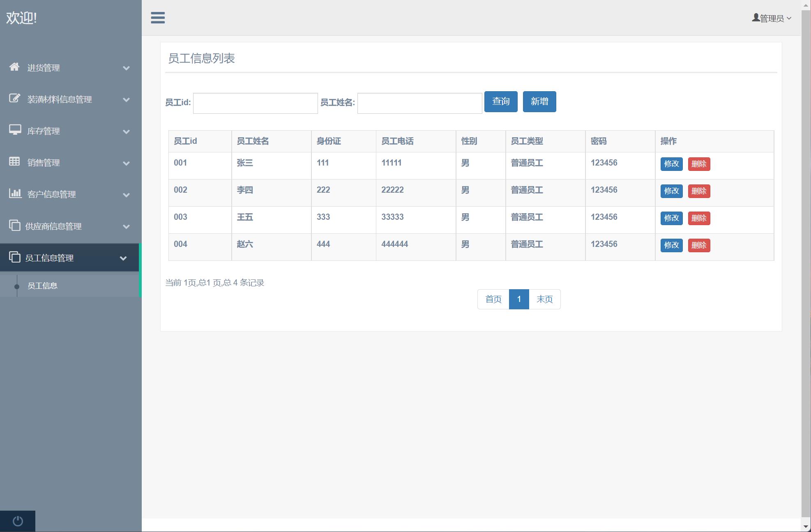This screenshot has width=811, height=532.
Task: Open the 员工信息 submenu item
Action: click(x=42, y=286)
